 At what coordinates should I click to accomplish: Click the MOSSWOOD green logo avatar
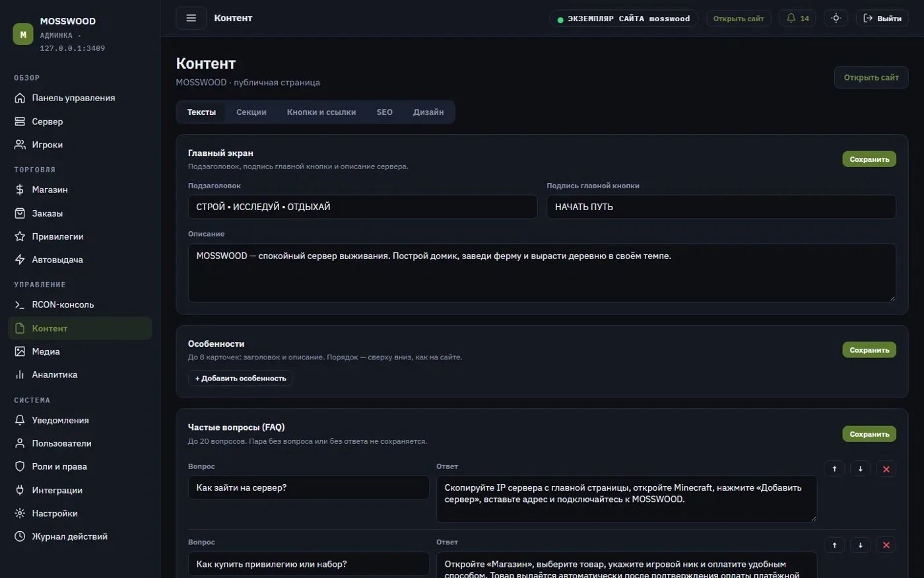point(23,34)
